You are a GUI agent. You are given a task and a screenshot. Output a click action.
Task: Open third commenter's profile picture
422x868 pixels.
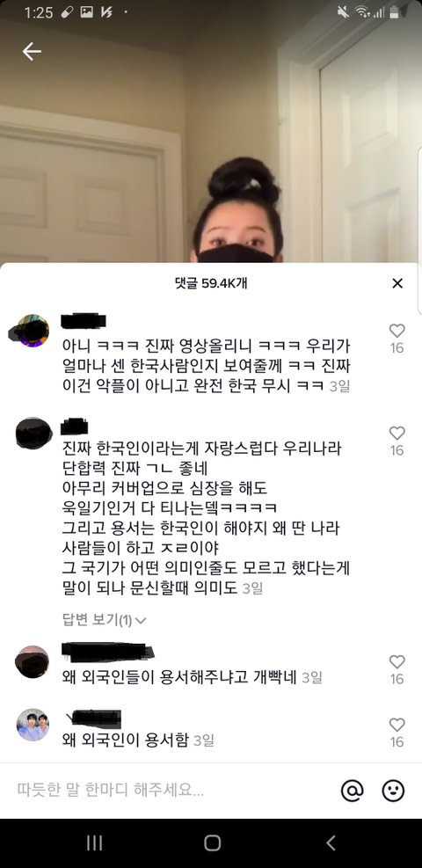[x=33, y=661]
